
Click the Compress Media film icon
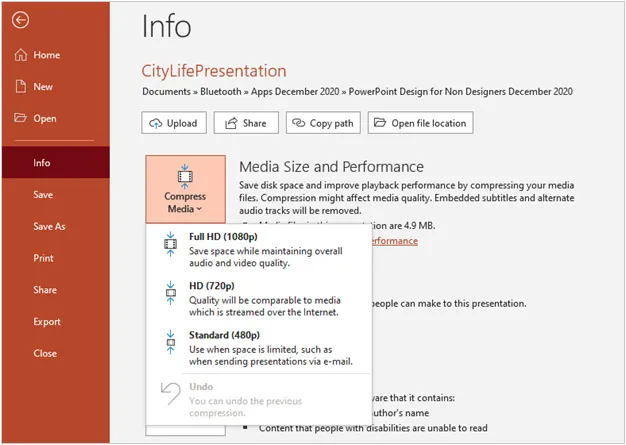tap(184, 176)
